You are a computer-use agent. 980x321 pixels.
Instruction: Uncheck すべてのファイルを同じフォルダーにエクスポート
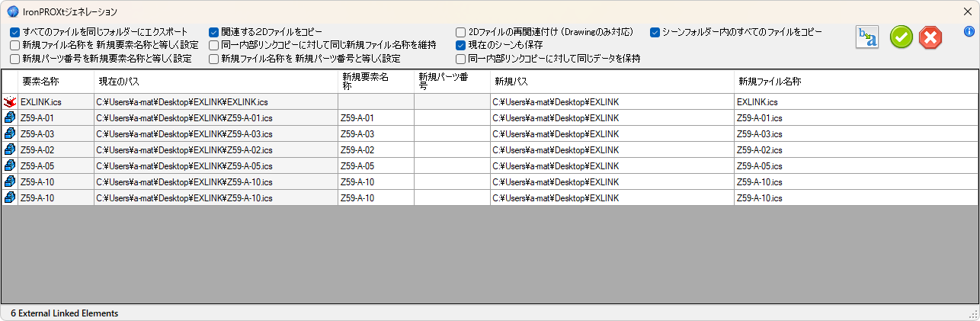tap(15, 33)
